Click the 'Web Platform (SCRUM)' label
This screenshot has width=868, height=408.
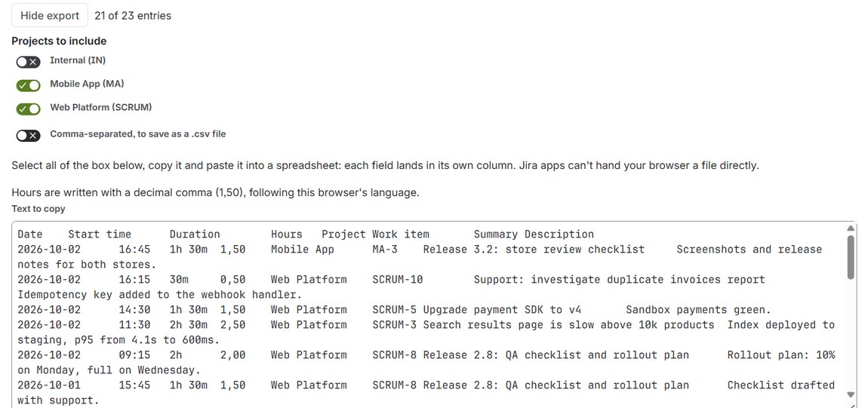(x=100, y=107)
